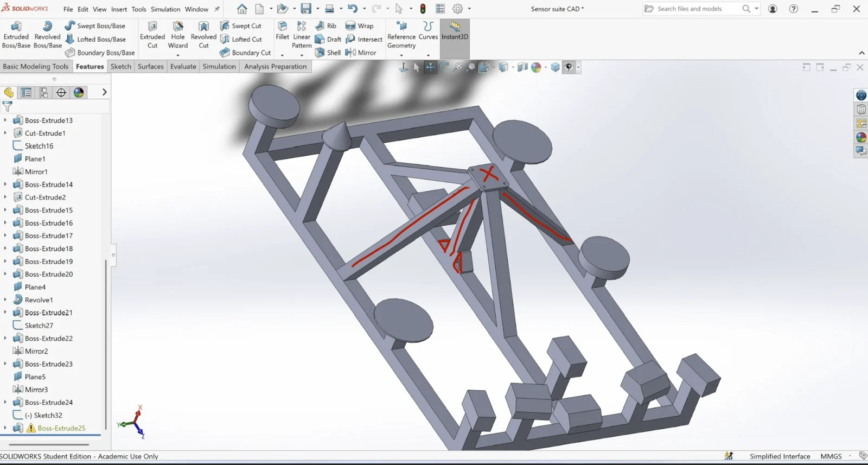
Task: Open the Simulation menu
Action: click(165, 9)
